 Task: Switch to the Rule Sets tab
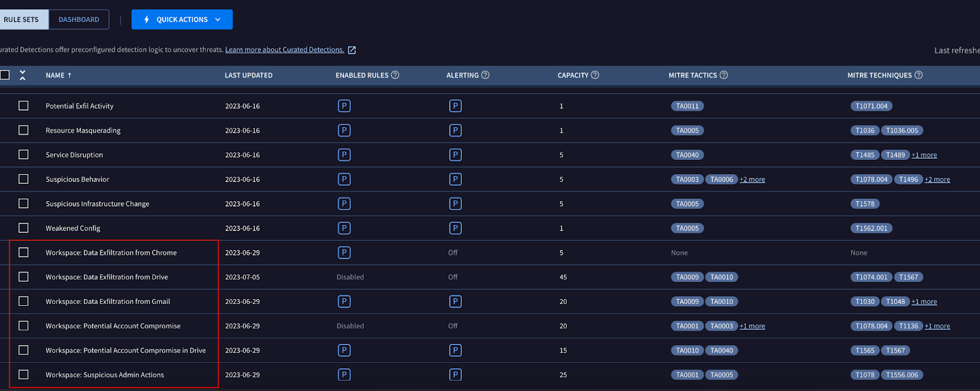pyautogui.click(x=21, y=20)
